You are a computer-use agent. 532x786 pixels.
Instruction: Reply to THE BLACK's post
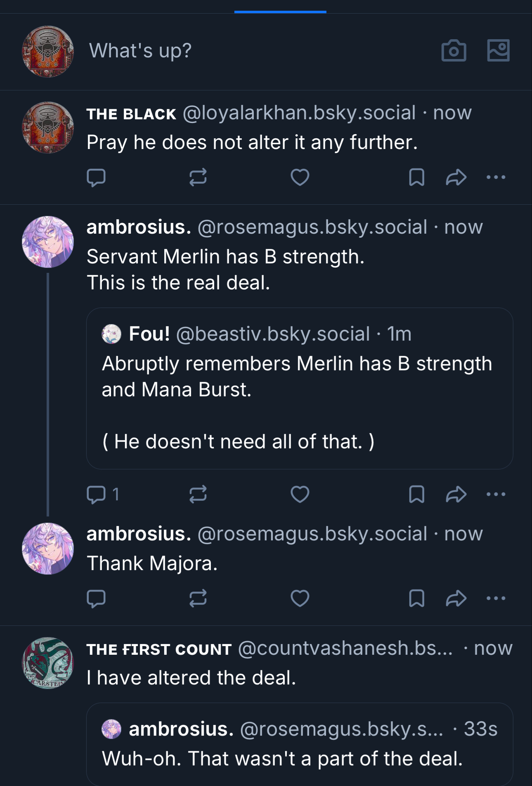pyautogui.click(x=96, y=178)
